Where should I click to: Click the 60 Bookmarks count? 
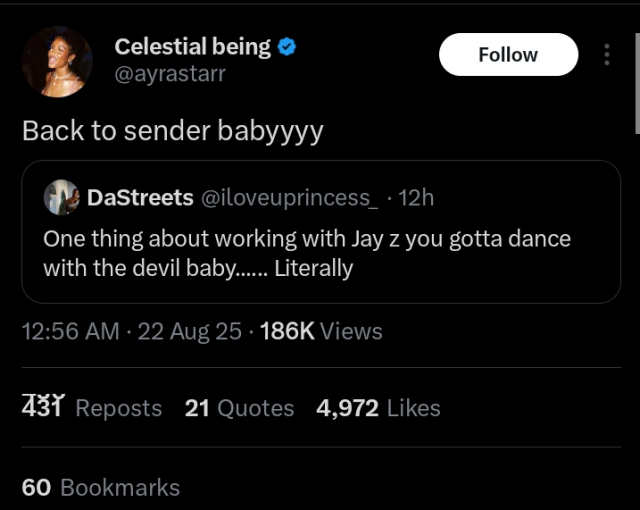(x=100, y=487)
